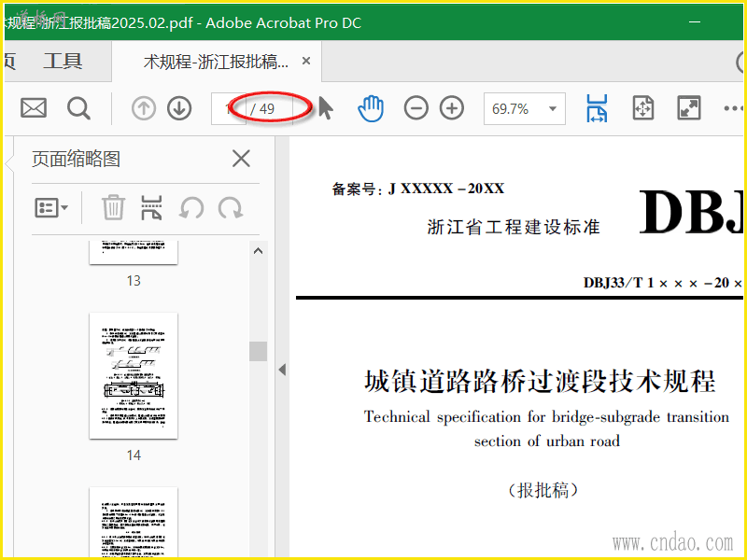Select the page 13 thumbnail

coord(134,252)
